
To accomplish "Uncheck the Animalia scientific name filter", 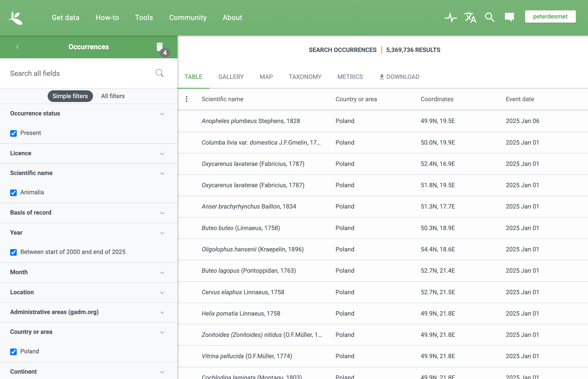I will tap(13, 193).
